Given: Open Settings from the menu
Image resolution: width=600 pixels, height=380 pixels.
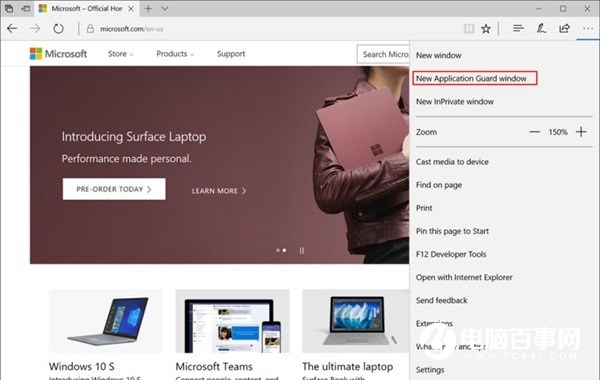Looking at the screenshot, I should pyautogui.click(x=430, y=370).
